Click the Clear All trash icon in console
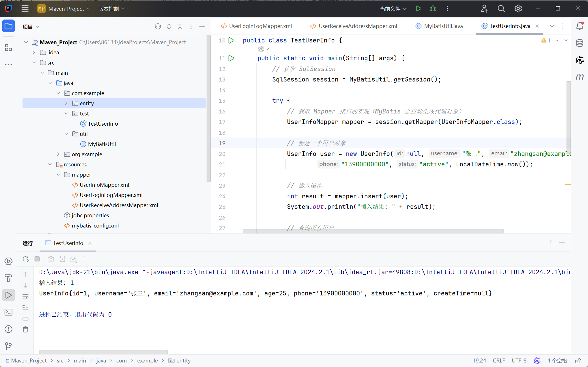Screen dimensions: 588x367 tap(25, 329)
